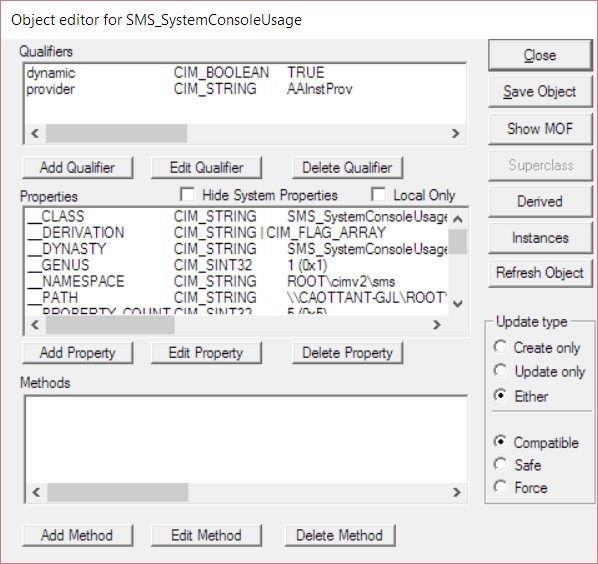Screen dimensions: 598x564
Task: Click the Refresh Object button
Action: [x=540, y=273]
